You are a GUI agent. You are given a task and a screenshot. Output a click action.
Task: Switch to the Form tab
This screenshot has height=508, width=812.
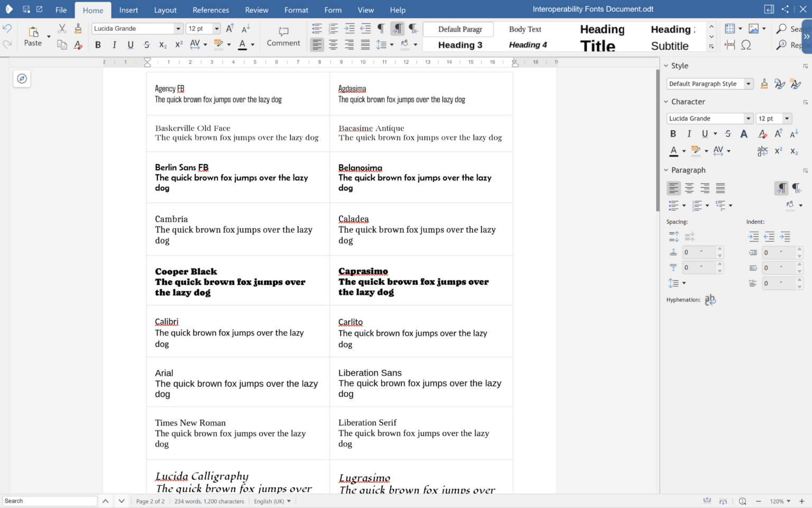[333, 10]
